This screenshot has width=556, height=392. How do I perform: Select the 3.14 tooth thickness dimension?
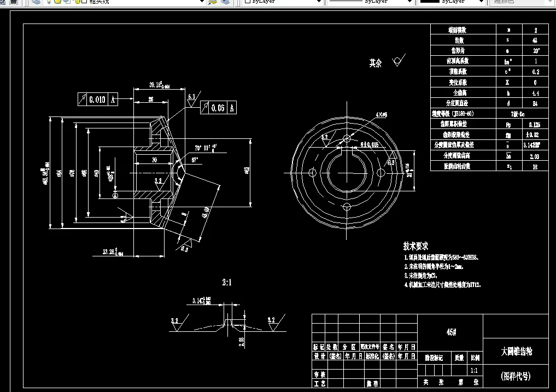[x=201, y=301]
